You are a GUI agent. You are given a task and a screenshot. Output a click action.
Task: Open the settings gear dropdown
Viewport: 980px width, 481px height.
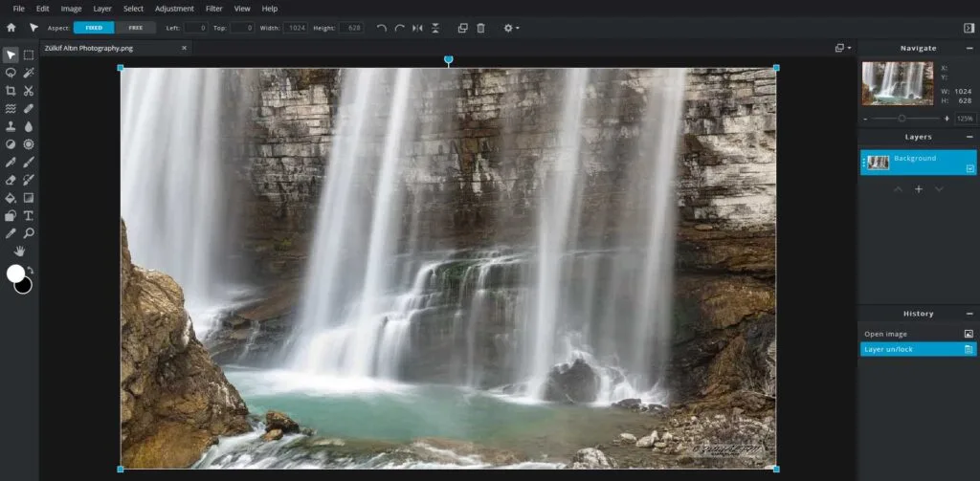click(511, 28)
